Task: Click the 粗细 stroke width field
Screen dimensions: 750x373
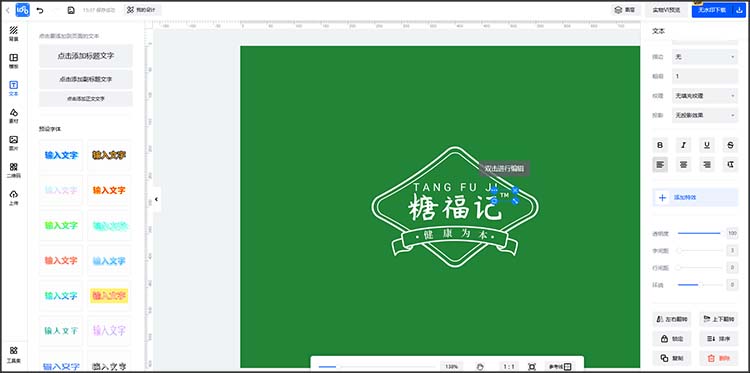Action: point(705,76)
